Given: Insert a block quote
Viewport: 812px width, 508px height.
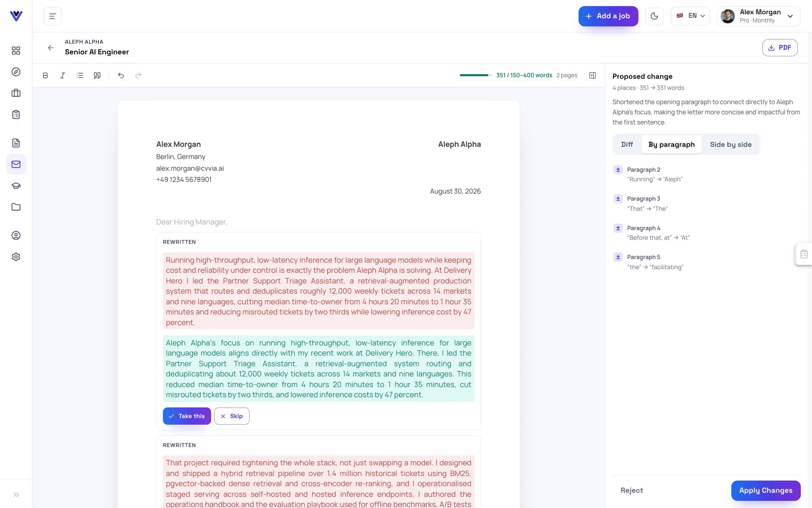Looking at the screenshot, I should (97, 76).
